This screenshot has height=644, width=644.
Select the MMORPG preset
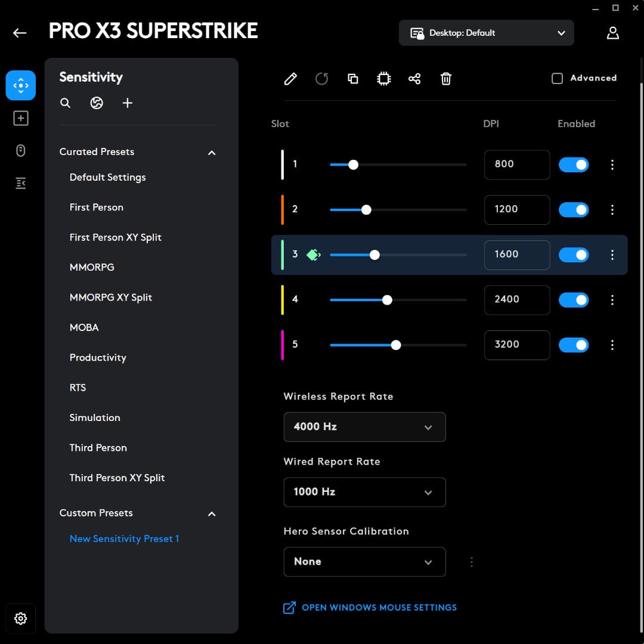point(92,267)
